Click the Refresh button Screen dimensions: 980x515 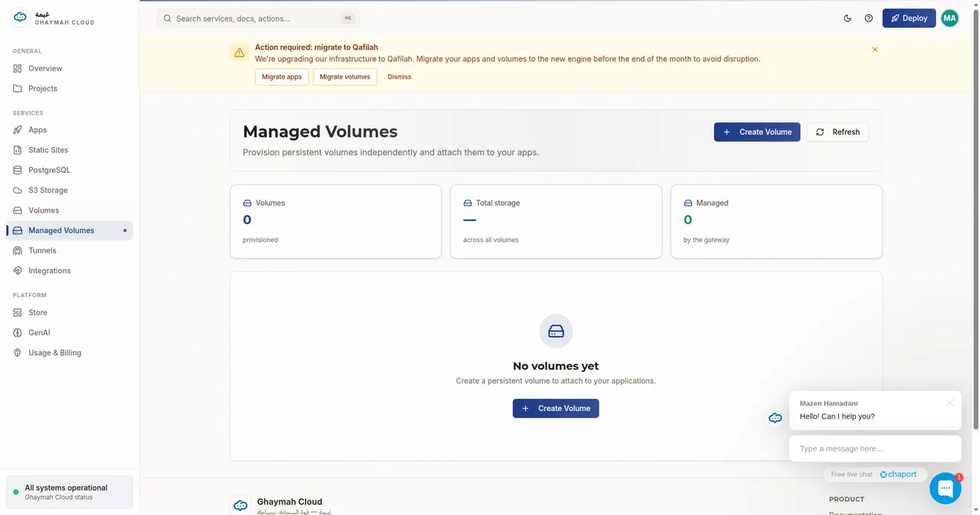838,132
